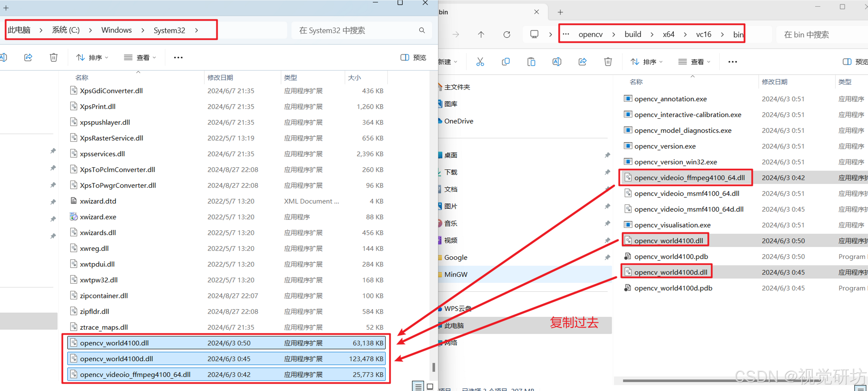Expand chevron after x64 breadcrumb

coord(685,34)
